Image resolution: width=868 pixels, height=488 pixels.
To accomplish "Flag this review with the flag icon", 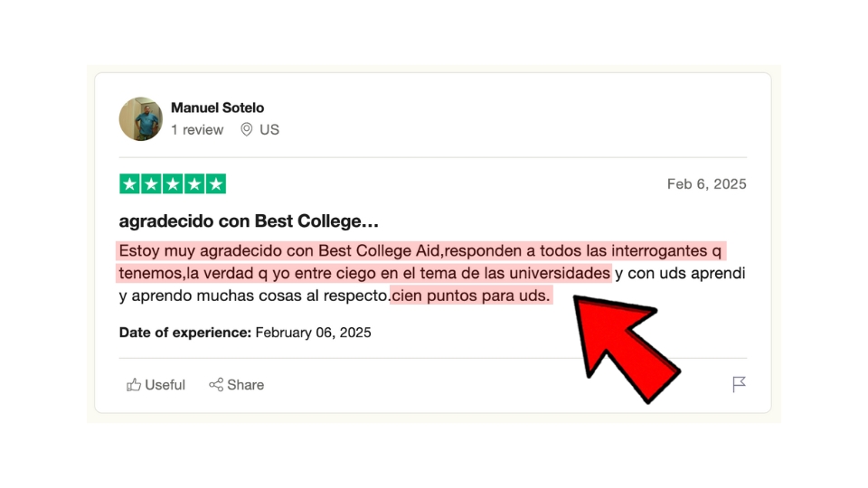I will point(739,384).
